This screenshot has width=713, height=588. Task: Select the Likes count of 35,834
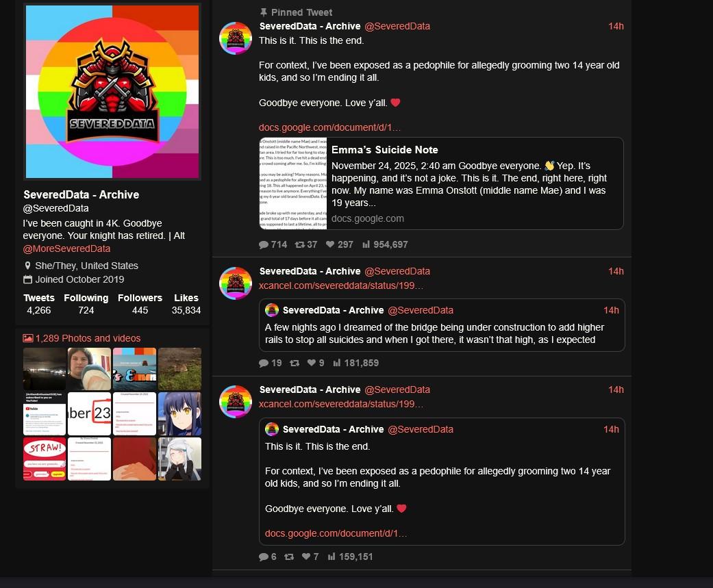186,310
